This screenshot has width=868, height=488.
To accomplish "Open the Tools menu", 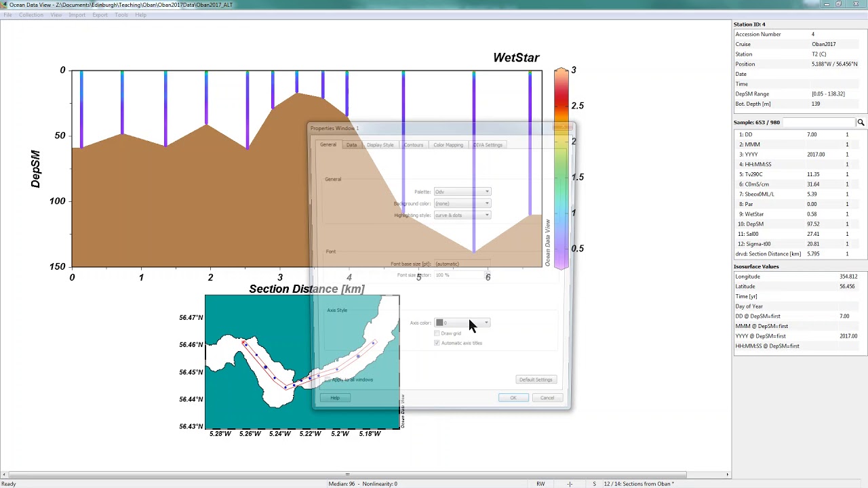I will click(x=121, y=15).
